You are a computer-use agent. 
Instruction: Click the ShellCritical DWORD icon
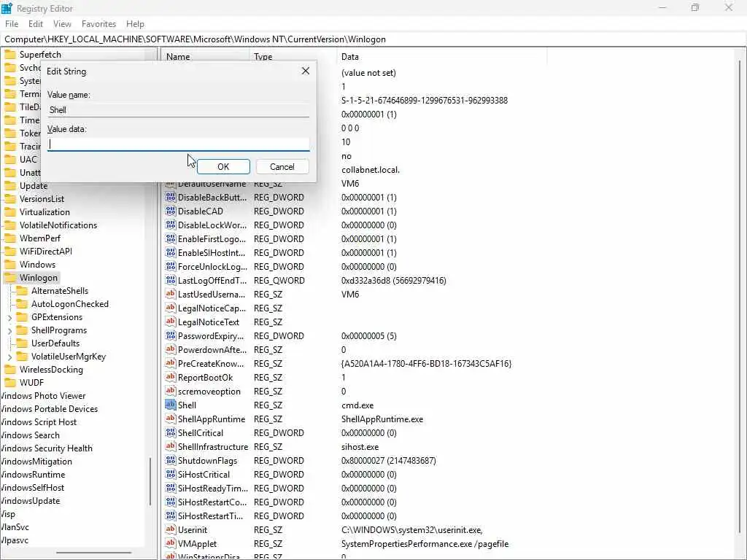tap(170, 432)
